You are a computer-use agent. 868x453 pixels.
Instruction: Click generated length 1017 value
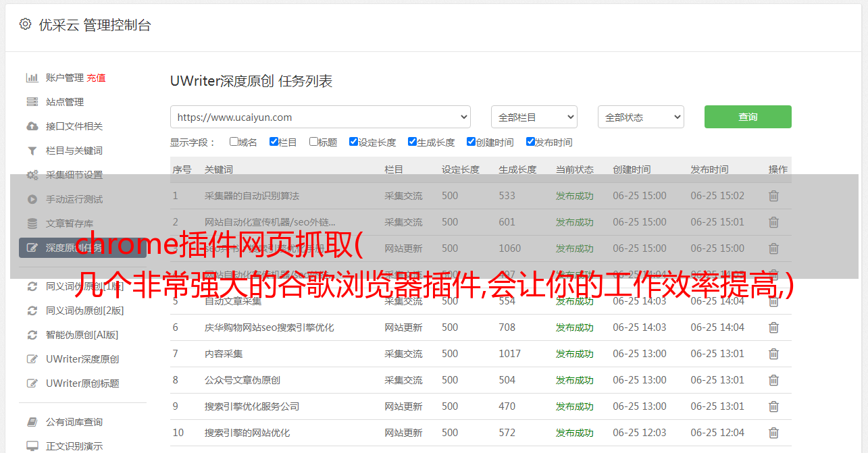[x=510, y=354]
